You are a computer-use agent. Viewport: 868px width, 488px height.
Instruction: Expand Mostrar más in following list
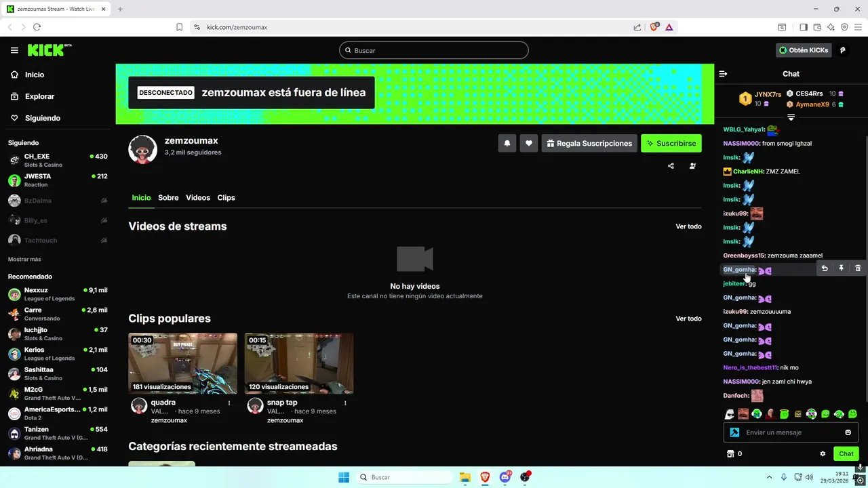[24, 260]
